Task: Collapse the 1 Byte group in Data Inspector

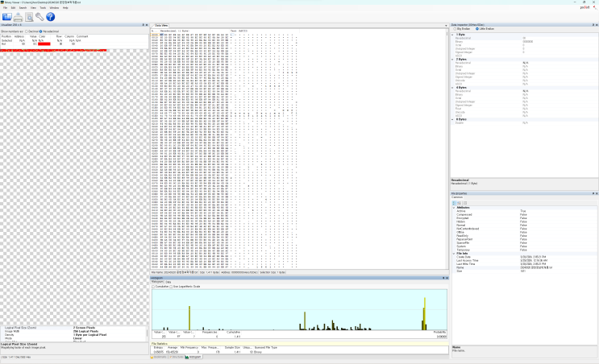Action: pyautogui.click(x=453, y=35)
